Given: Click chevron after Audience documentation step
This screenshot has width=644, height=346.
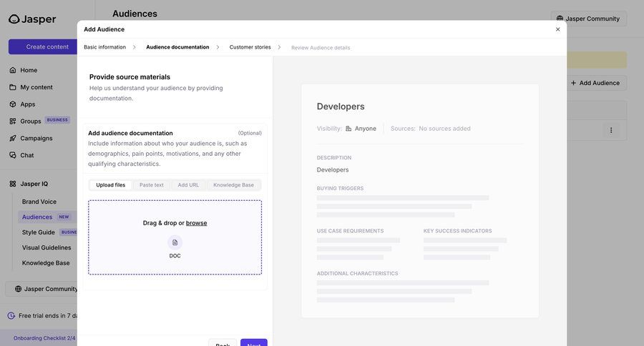Looking at the screenshot, I should click(x=218, y=47).
